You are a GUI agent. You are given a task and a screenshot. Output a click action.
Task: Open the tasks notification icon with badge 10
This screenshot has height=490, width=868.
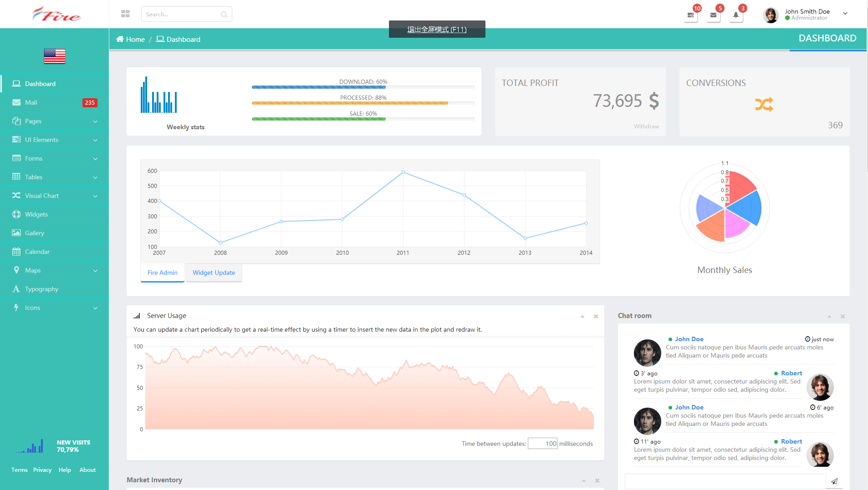coord(690,15)
